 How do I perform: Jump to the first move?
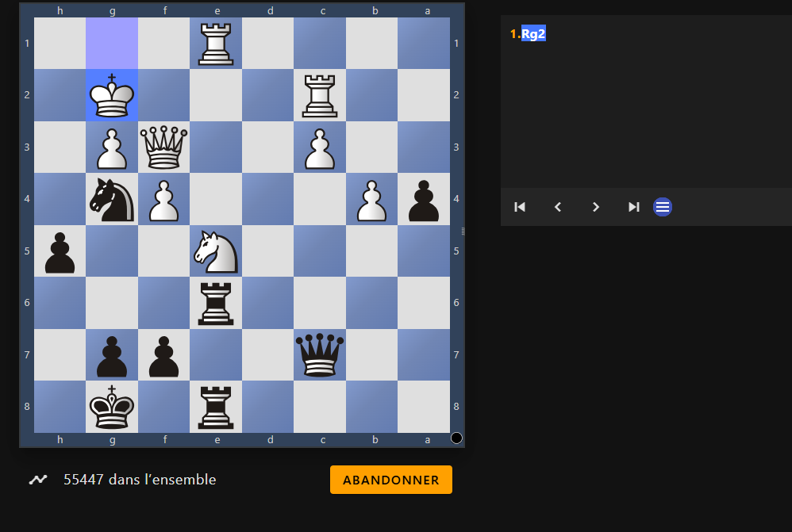pos(520,207)
